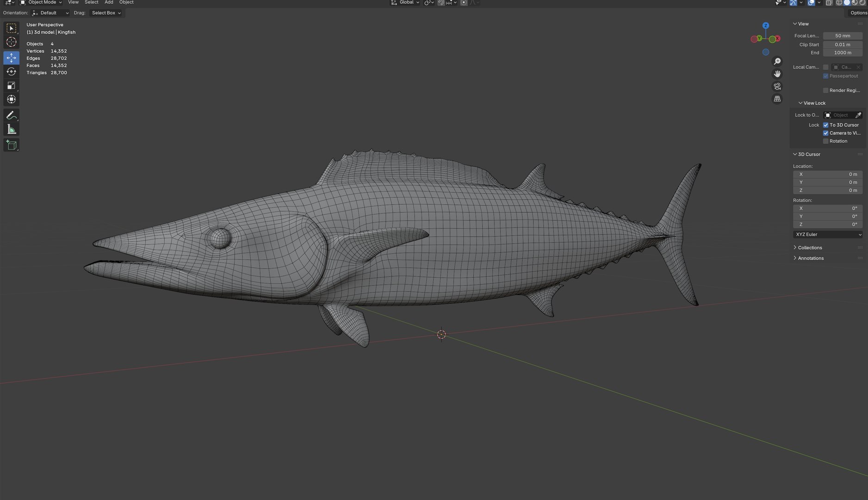868x500 pixels.
Task: Click the 3D Cursor Location X field
Action: tap(828, 175)
